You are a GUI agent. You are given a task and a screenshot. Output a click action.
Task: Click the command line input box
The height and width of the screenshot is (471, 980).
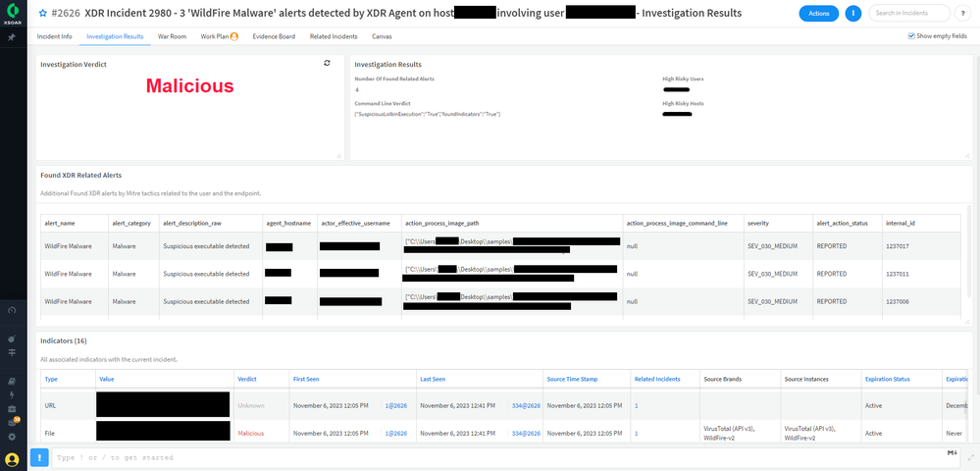click(507, 457)
